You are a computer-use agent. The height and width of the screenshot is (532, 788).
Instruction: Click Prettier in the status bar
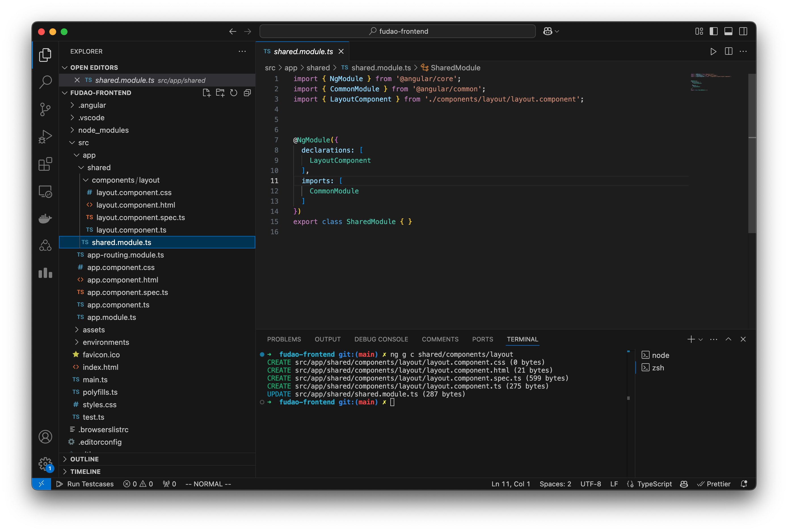pos(713,484)
